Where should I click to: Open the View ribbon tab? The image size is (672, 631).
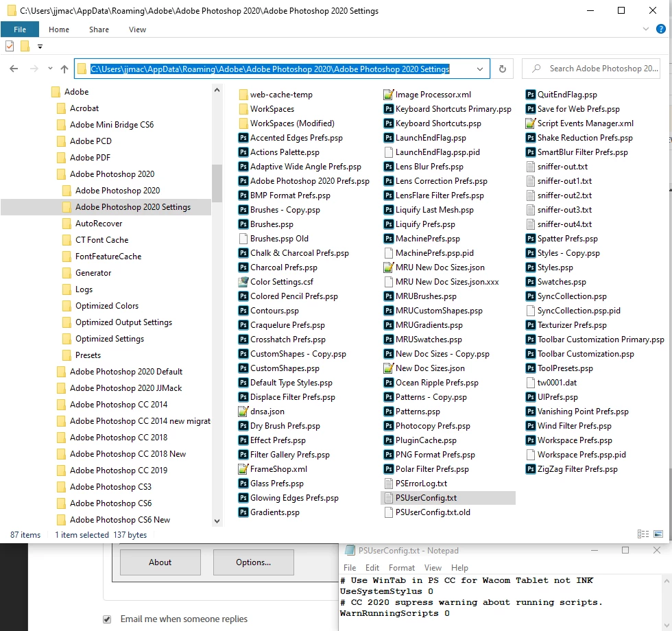(x=137, y=29)
